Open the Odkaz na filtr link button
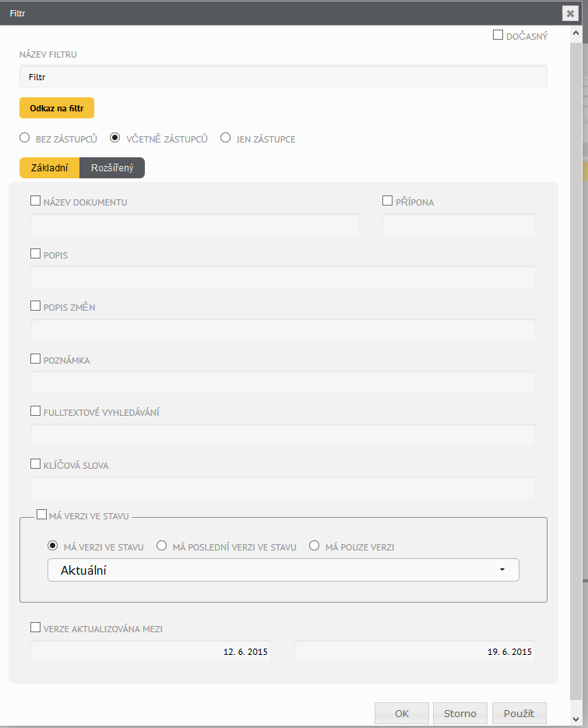Screen dimensions: 588x728 57,107
